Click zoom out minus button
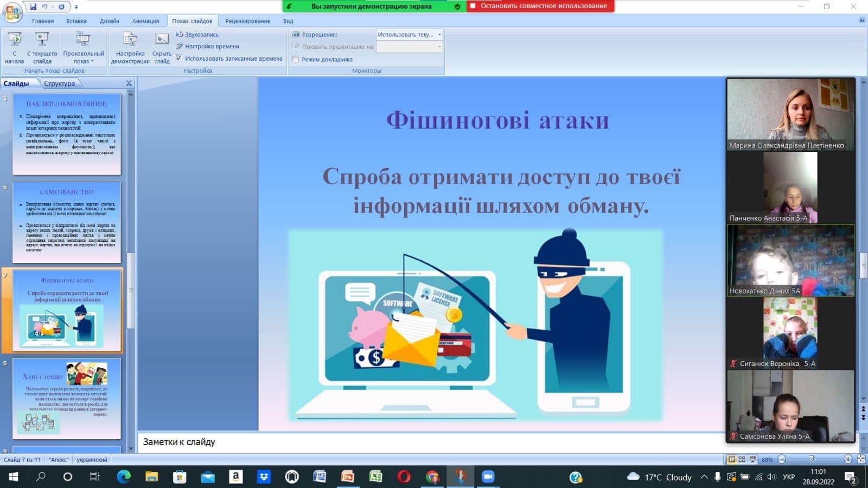 (x=782, y=459)
